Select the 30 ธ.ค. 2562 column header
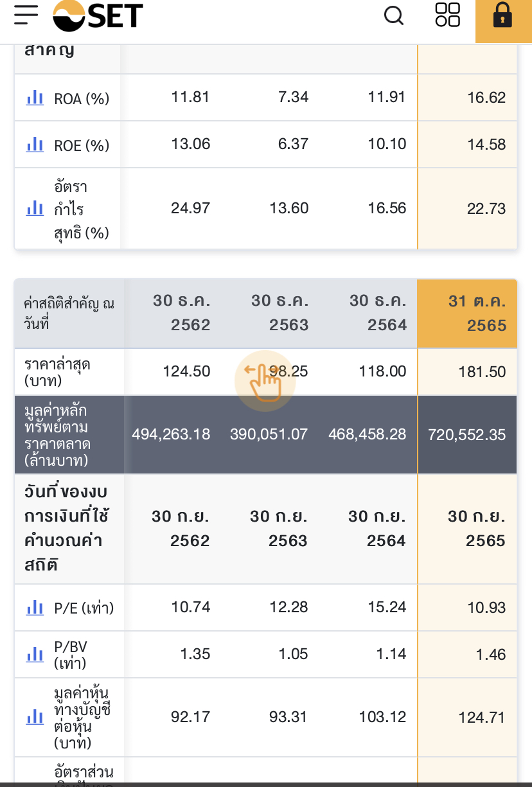The height and width of the screenshot is (787, 532). (x=182, y=313)
